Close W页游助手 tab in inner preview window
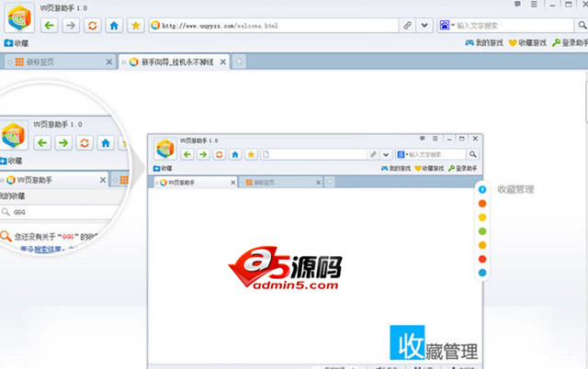This screenshot has width=588, height=369. pos(232,183)
